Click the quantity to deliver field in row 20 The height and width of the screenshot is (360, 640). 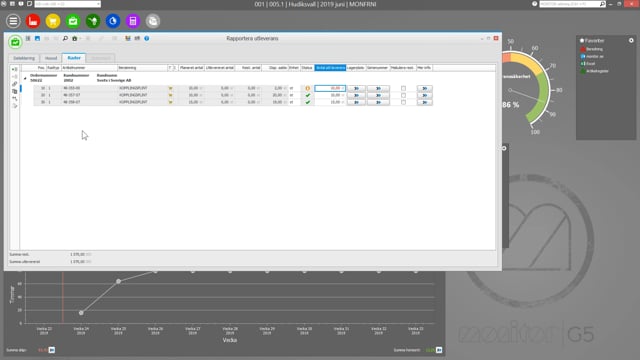pos(330,95)
